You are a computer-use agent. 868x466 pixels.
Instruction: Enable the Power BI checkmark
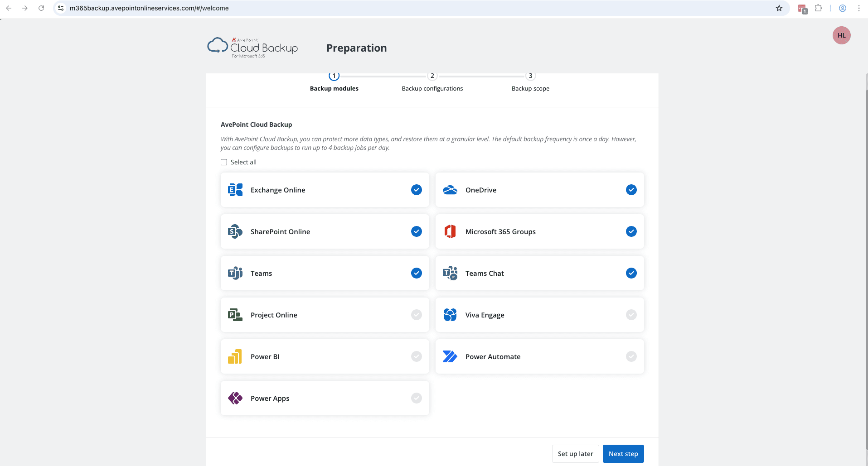pos(417,356)
